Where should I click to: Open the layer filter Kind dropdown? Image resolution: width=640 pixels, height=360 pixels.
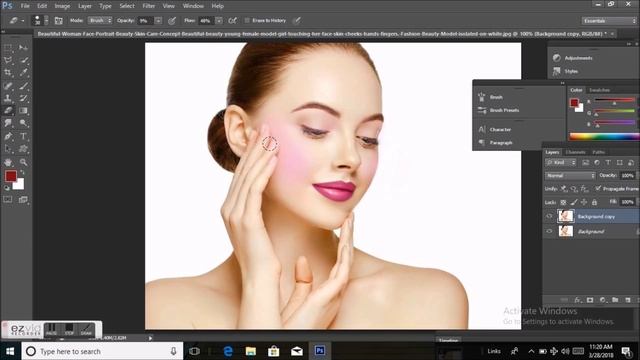(560, 162)
